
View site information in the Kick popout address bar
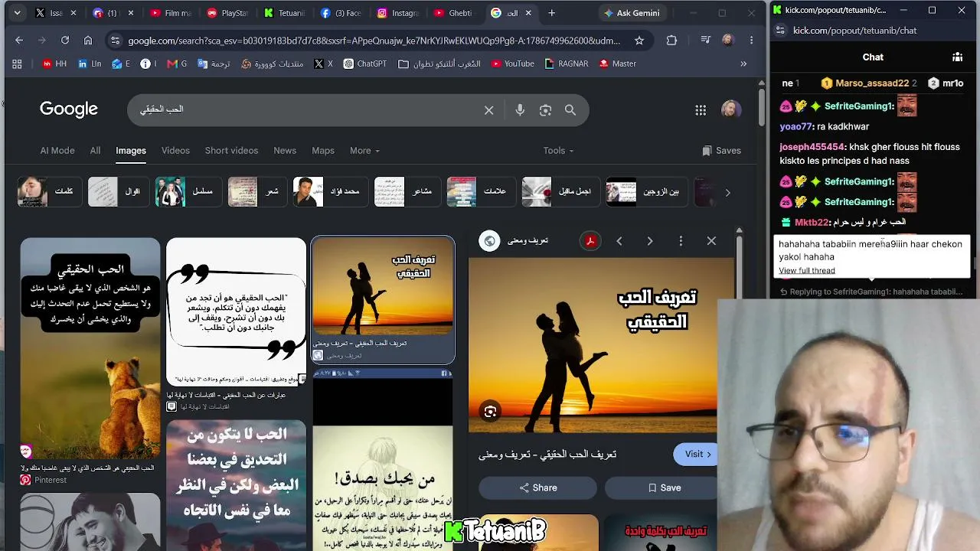pos(779,31)
